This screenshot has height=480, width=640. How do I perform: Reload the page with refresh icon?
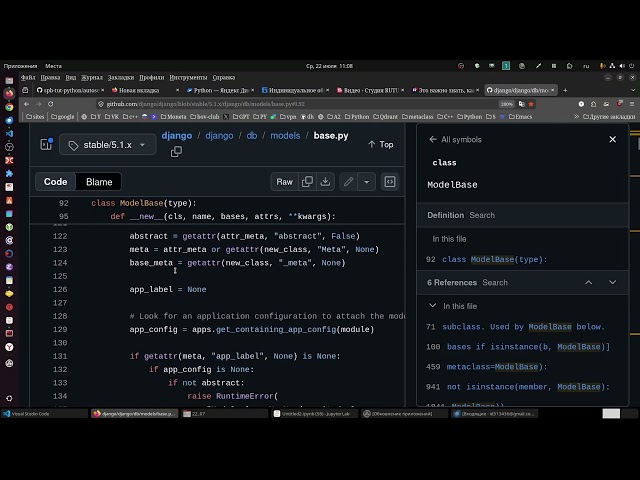pyautogui.click(x=51, y=104)
